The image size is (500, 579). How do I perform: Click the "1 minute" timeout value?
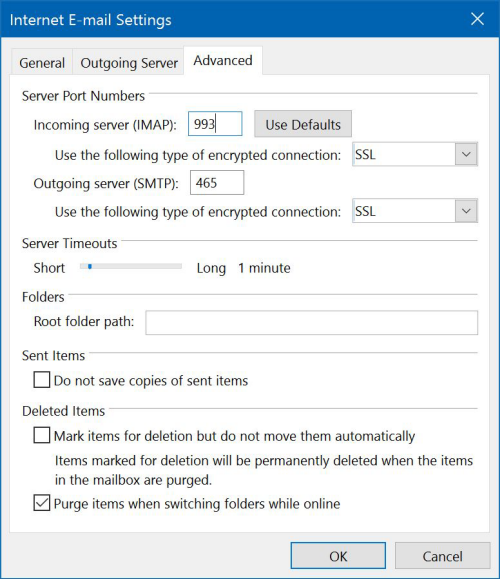264,268
